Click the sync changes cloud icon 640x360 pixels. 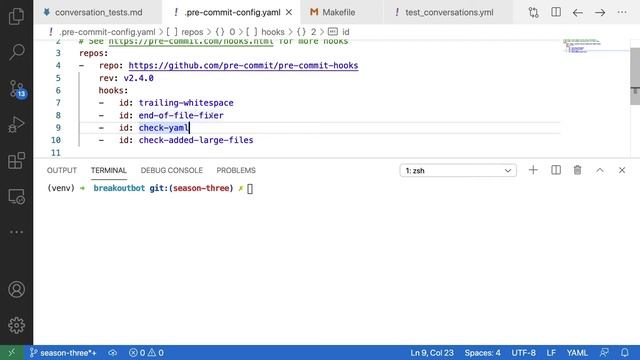pos(113,353)
